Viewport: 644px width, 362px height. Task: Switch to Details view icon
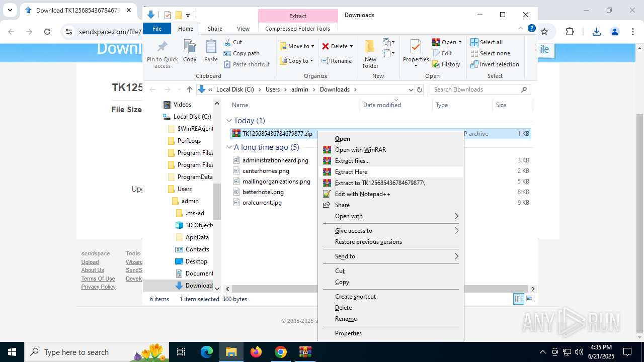519,299
